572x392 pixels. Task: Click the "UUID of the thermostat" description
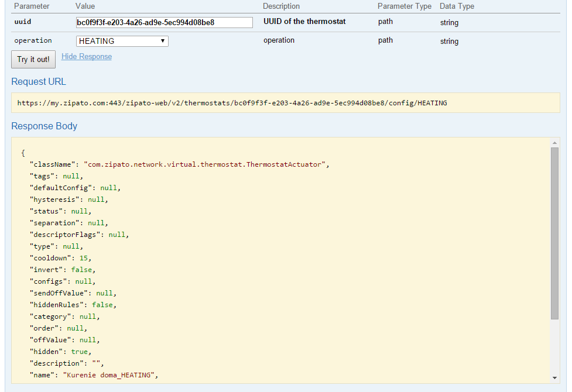304,22
